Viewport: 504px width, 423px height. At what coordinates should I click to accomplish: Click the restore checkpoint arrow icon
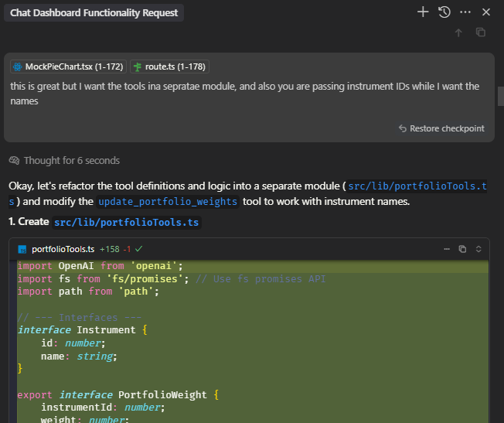click(403, 128)
